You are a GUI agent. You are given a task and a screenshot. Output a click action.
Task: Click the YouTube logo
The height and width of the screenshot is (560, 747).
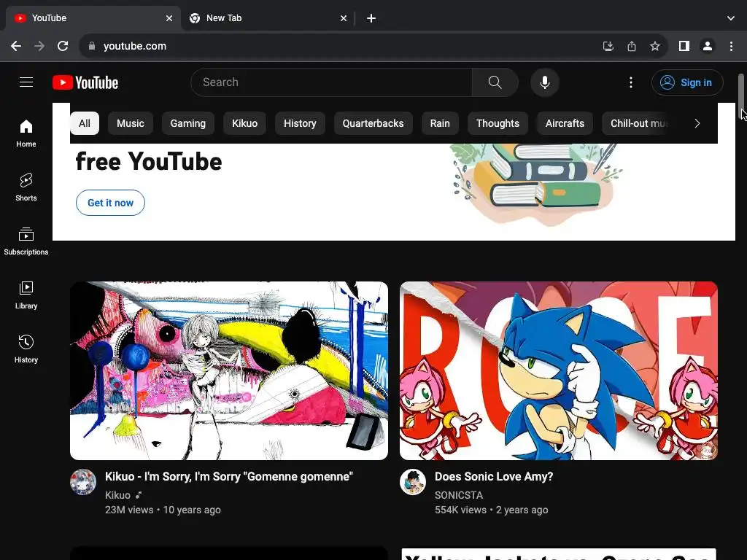click(x=85, y=82)
